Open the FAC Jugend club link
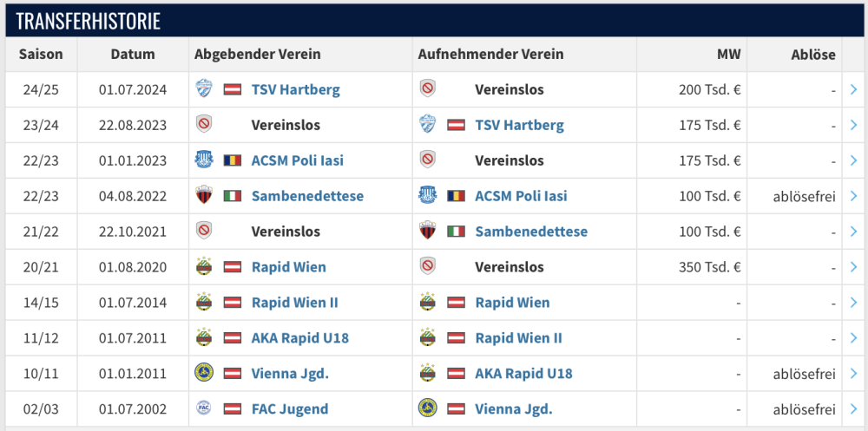Screen dimensions: 868x431 pyautogui.click(x=289, y=408)
